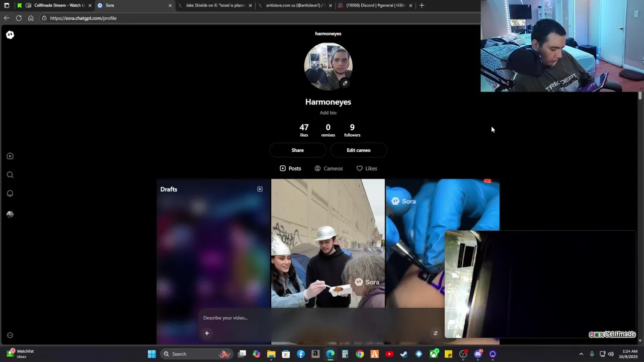Open the Calculator taskbar icon
This screenshot has width=644, height=362.
point(345,354)
